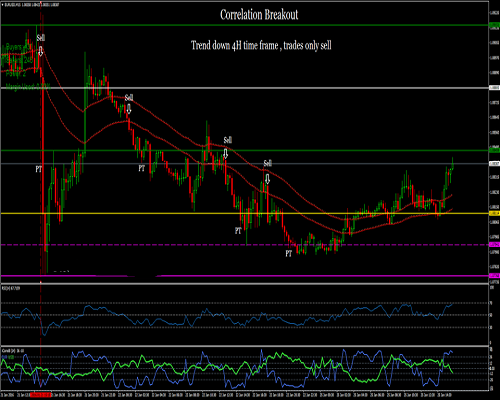500x400 pixels.
Task: Open the symbol dropdown triangle in chart header
Action: (2, 5)
